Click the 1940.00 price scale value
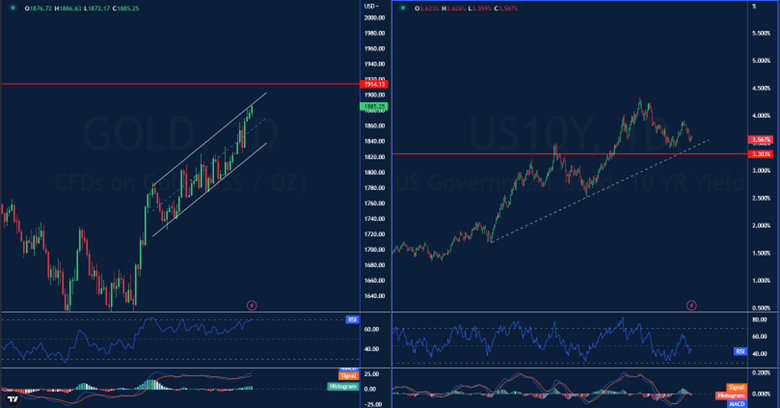780x408 pixels. point(375,64)
